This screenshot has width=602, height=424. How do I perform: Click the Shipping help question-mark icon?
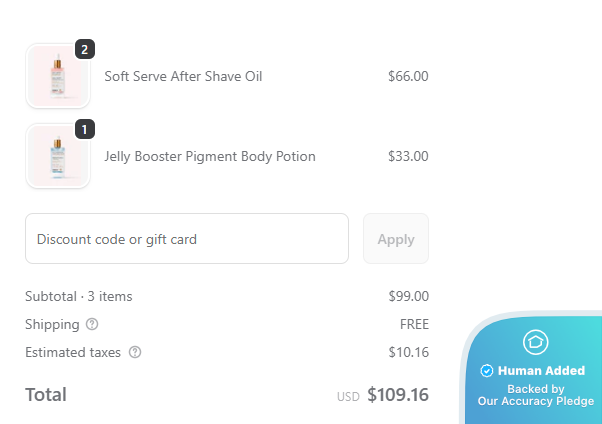[x=92, y=324]
